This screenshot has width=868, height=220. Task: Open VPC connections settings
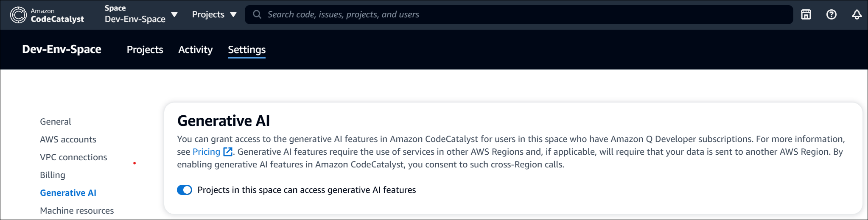[73, 157]
